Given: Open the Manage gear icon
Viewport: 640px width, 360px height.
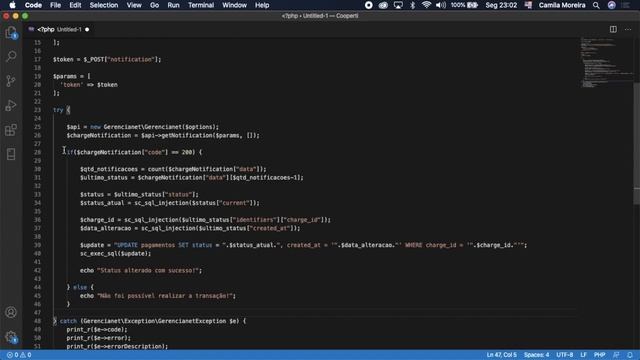Looking at the screenshot, I should (11, 337).
